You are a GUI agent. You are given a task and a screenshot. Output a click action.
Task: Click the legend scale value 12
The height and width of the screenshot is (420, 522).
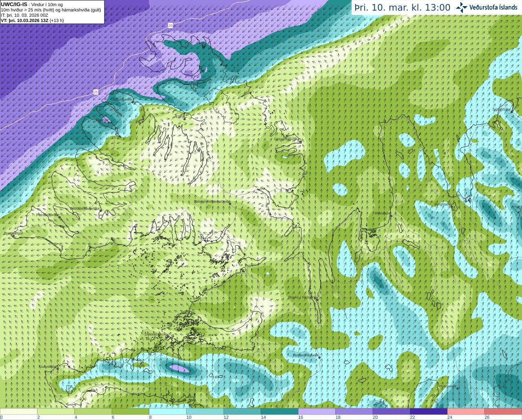tap(226, 417)
